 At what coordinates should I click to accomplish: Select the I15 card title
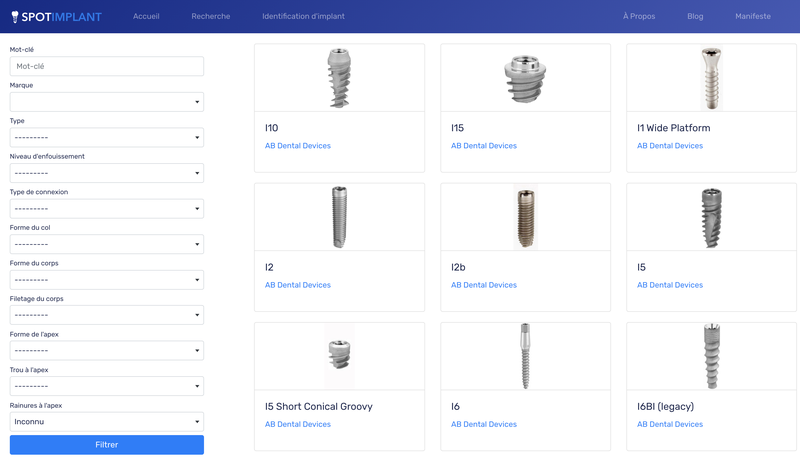457,128
